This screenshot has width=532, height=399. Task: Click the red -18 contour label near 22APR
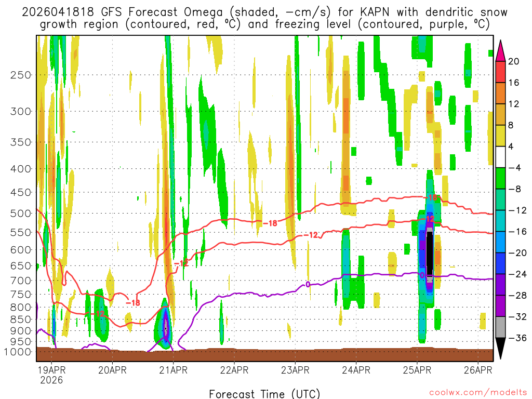pos(270,223)
